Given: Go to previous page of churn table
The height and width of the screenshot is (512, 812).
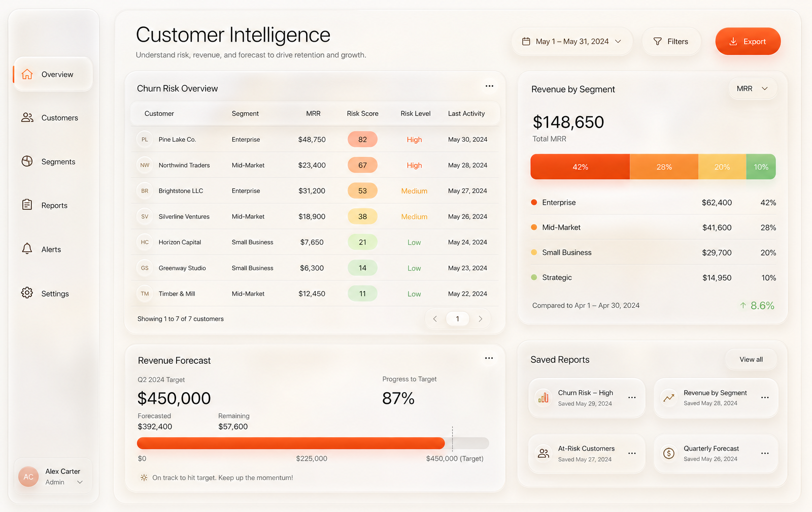Looking at the screenshot, I should click(x=435, y=319).
